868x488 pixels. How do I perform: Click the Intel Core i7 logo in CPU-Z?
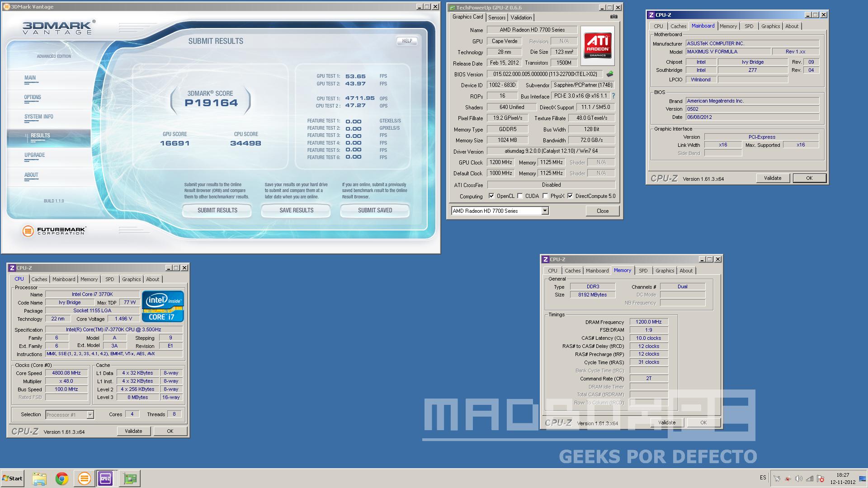163,306
